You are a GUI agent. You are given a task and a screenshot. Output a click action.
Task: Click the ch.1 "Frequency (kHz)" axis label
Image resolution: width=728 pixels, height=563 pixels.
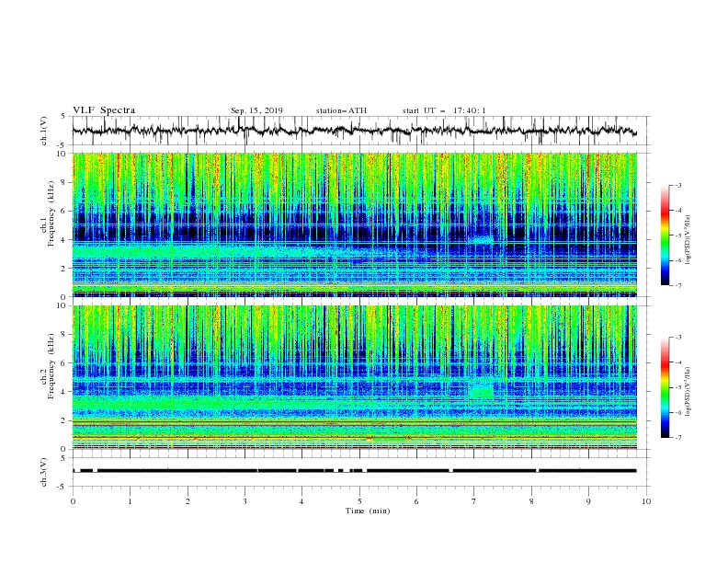click(51, 213)
